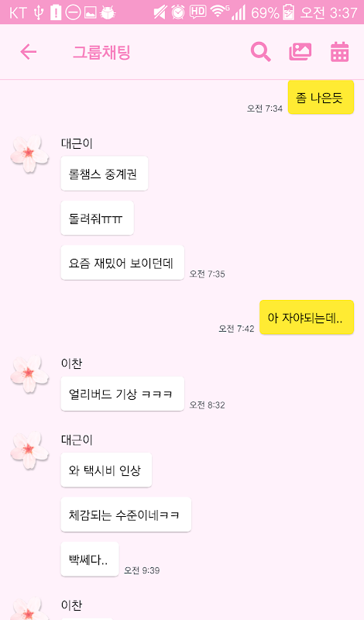Tap the yellow 아 자야되는데.. bubble
The height and width of the screenshot is (620, 364).
pos(307,317)
